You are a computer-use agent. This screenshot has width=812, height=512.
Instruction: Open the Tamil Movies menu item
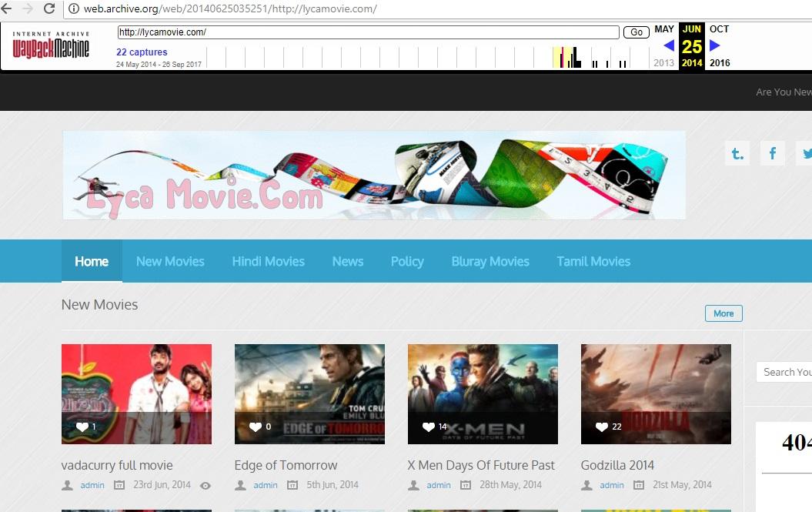tap(593, 261)
